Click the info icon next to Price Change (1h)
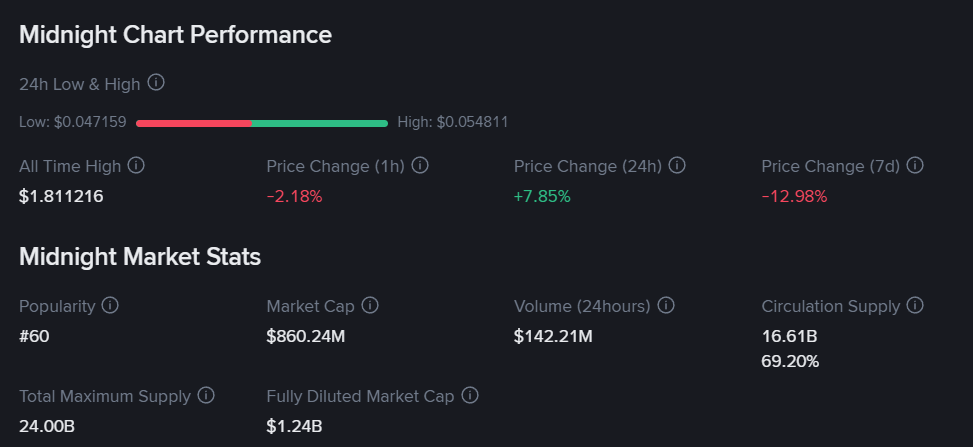 420,165
